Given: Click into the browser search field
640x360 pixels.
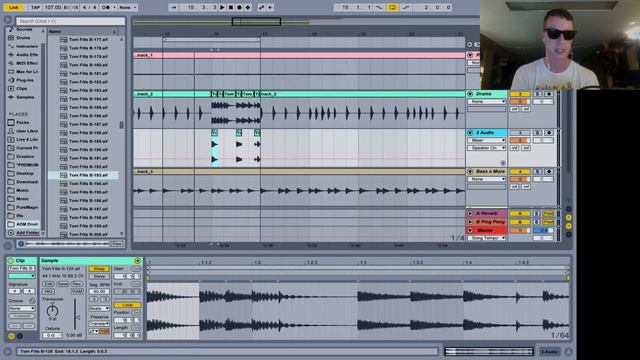Looking at the screenshot, I should (70, 21).
